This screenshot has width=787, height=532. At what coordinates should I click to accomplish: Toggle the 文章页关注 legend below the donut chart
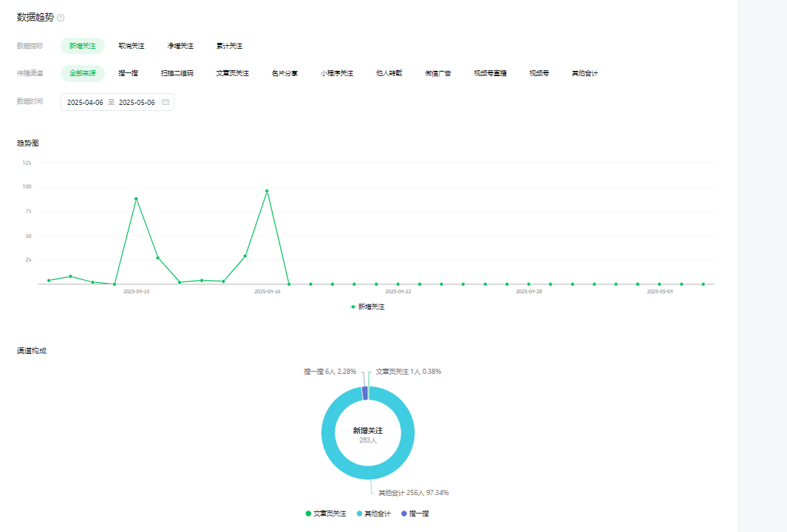pyautogui.click(x=325, y=514)
